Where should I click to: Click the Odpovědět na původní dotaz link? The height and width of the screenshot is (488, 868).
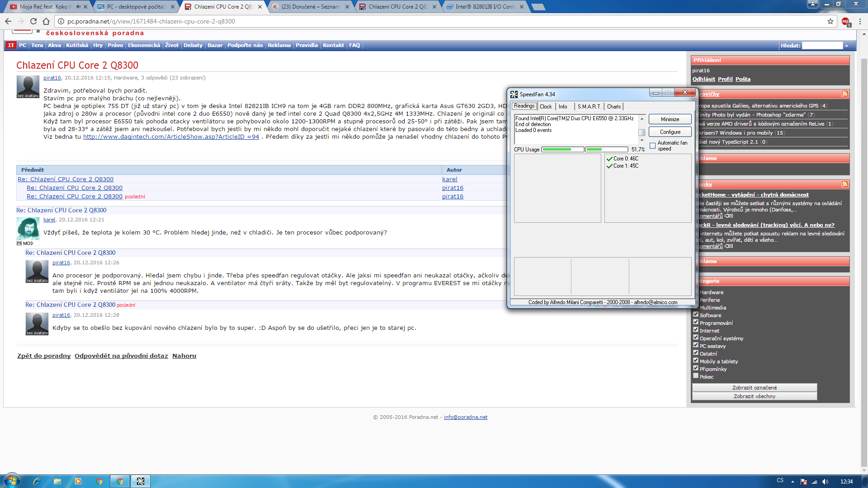[121, 356]
